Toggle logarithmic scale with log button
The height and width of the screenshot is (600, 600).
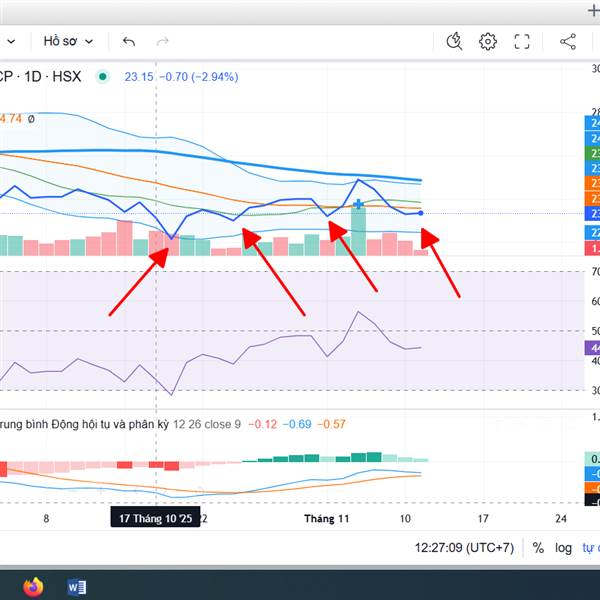[564, 548]
